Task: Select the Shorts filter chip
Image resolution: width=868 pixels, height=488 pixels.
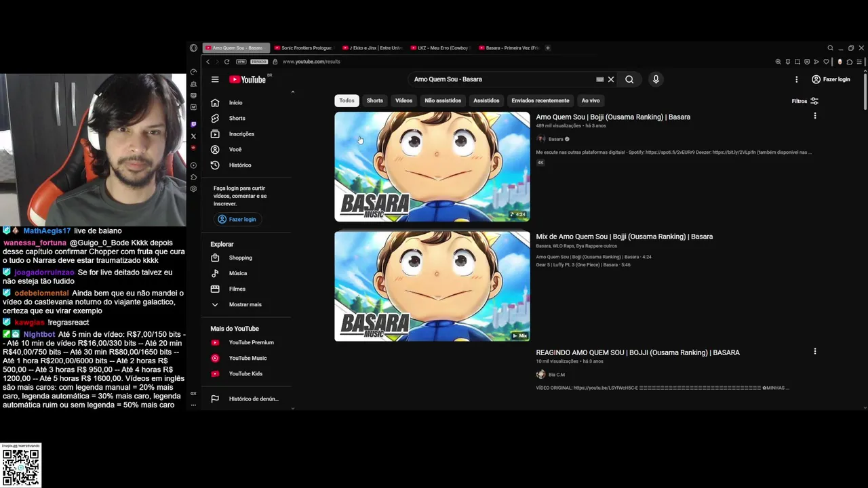Action: pyautogui.click(x=375, y=100)
